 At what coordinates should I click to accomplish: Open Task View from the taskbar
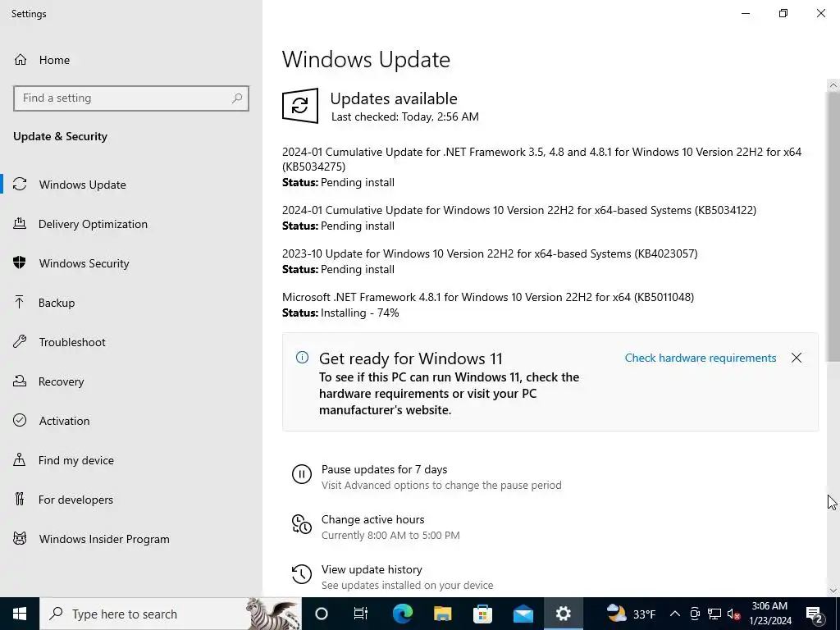(x=361, y=614)
